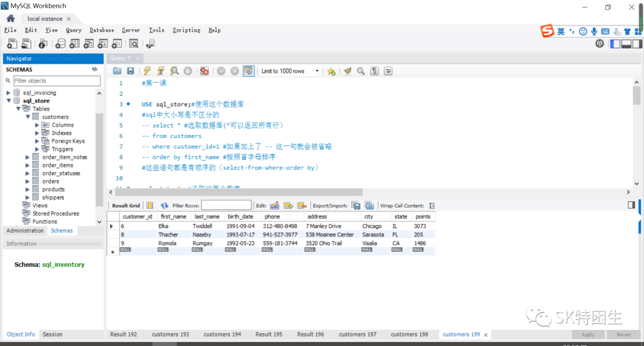The width and height of the screenshot is (644, 346).
Task: Open the customers 197 result tab
Action: click(358, 335)
